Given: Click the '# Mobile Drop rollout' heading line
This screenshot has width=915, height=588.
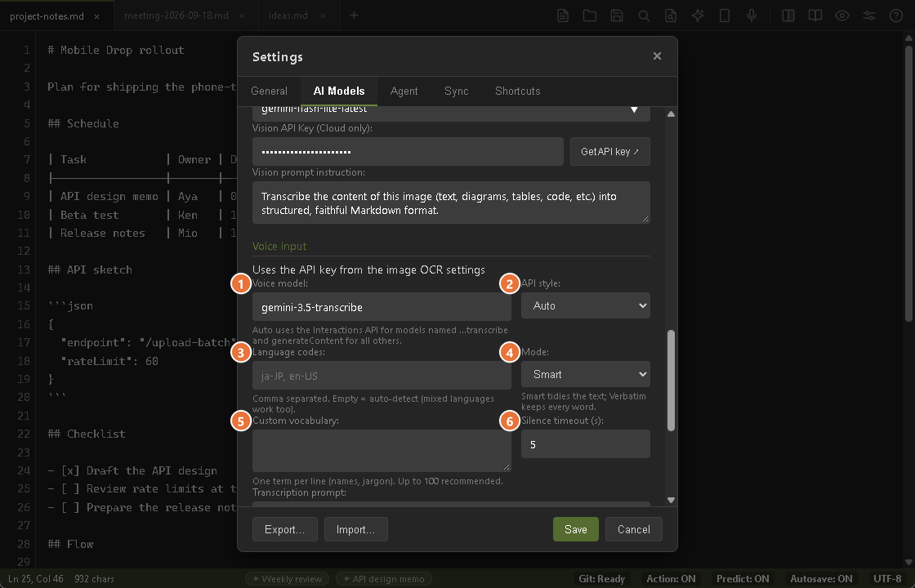Looking at the screenshot, I should coord(116,50).
